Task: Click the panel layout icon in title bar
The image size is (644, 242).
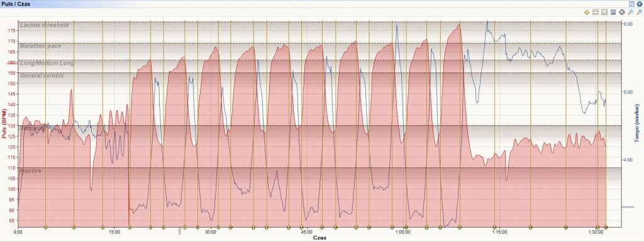Action: click(631, 4)
